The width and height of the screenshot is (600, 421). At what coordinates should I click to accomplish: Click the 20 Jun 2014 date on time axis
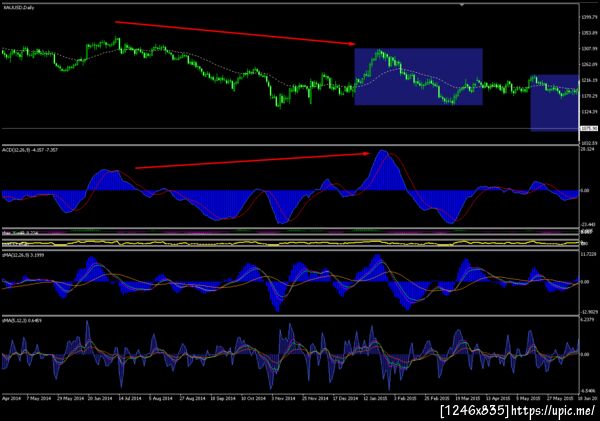(100, 398)
